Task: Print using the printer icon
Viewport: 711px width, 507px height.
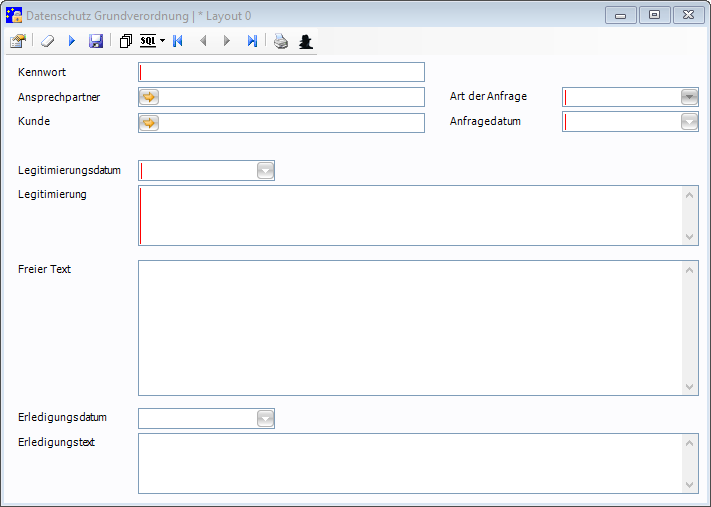Action: pyautogui.click(x=281, y=41)
